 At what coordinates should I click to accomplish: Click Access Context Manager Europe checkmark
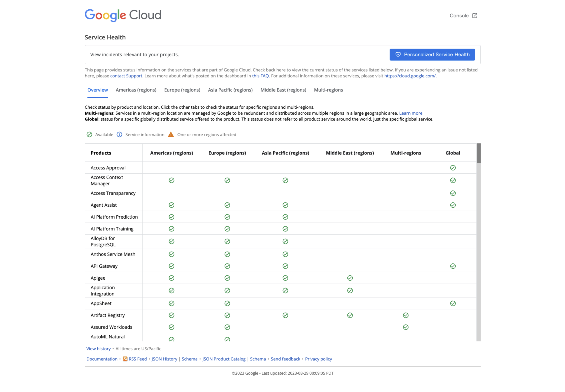227,180
